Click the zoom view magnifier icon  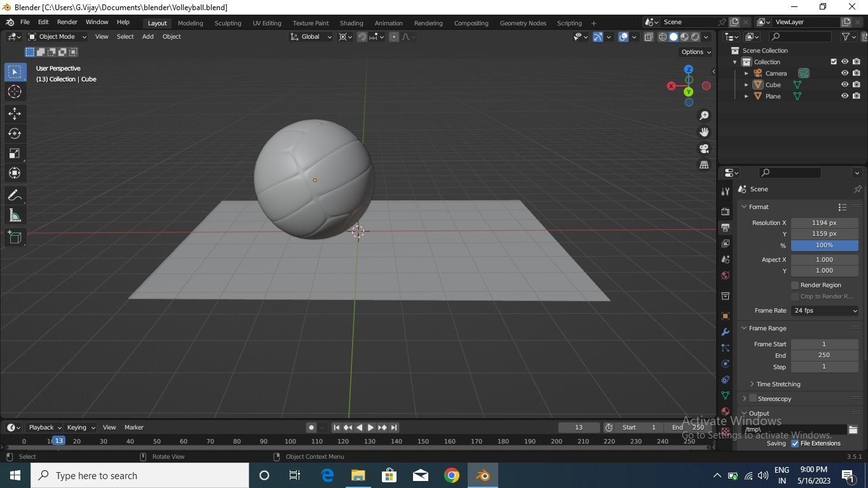pos(704,116)
